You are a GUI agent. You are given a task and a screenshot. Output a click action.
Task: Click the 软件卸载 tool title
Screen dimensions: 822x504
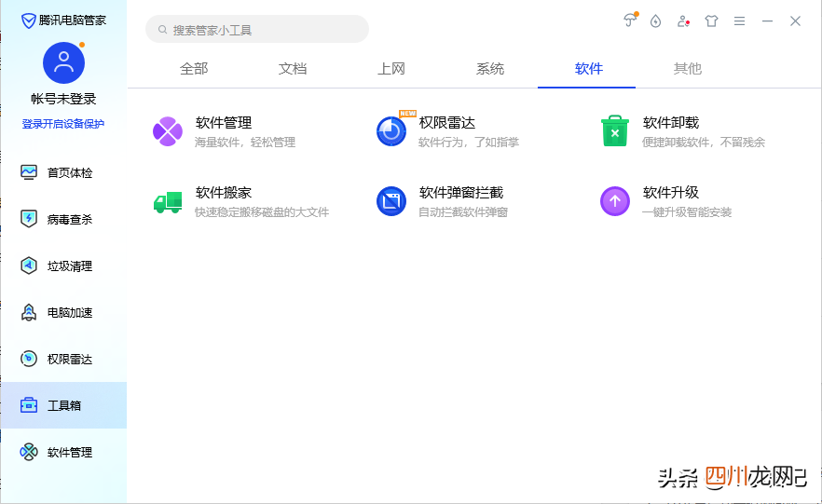point(671,123)
